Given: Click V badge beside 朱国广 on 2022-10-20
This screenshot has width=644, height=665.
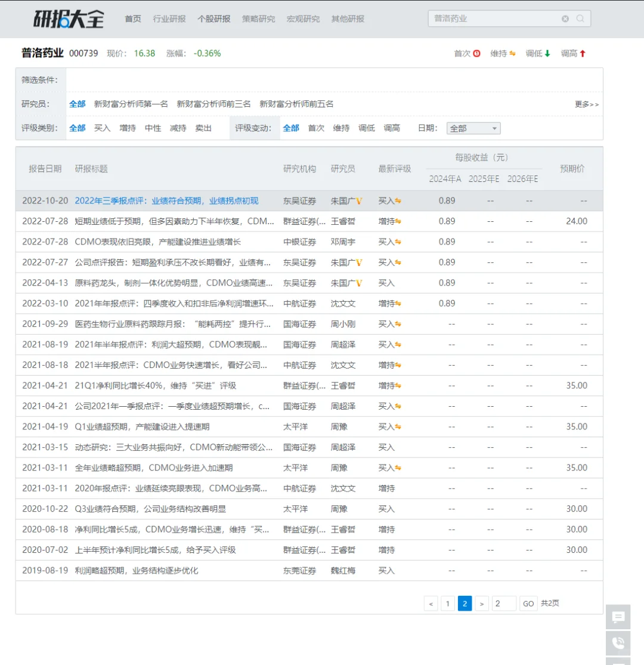Looking at the screenshot, I should click(359, 201).
